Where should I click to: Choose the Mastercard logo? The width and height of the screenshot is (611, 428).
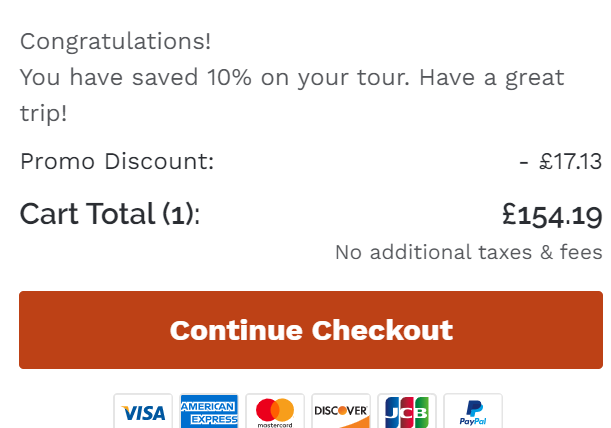coord(275,411)
